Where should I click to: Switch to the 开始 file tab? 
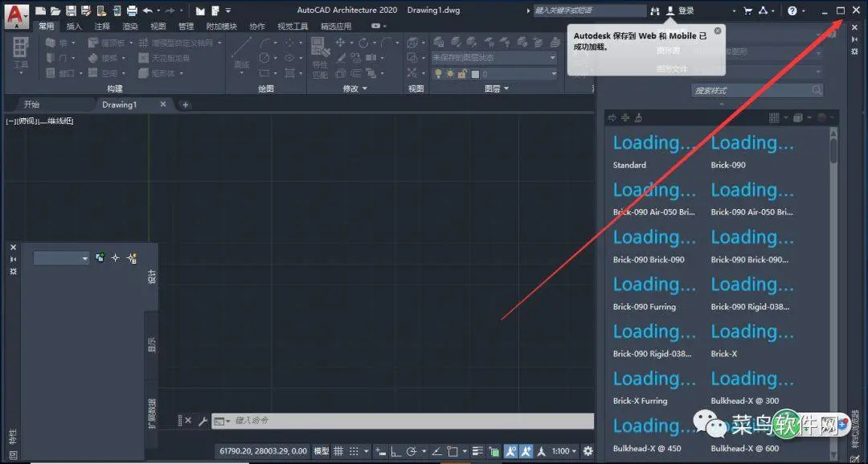[32, 104]
